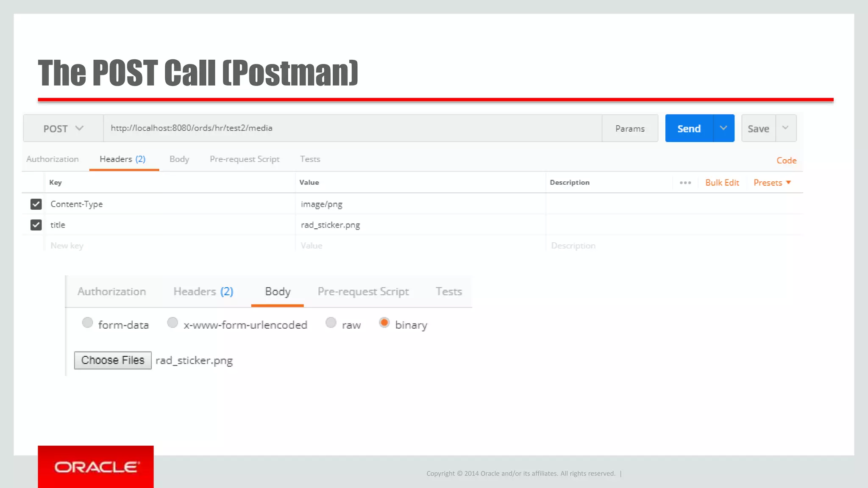Select the x-www-form-urlencoded radio button
The image size is (868, 488).
pos(172,323)
